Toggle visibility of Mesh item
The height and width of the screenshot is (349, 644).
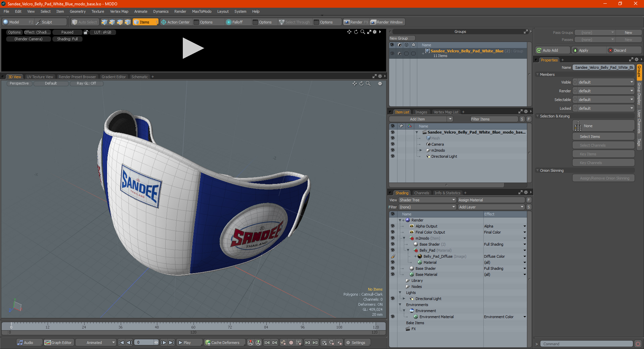[x=392, y=138]
